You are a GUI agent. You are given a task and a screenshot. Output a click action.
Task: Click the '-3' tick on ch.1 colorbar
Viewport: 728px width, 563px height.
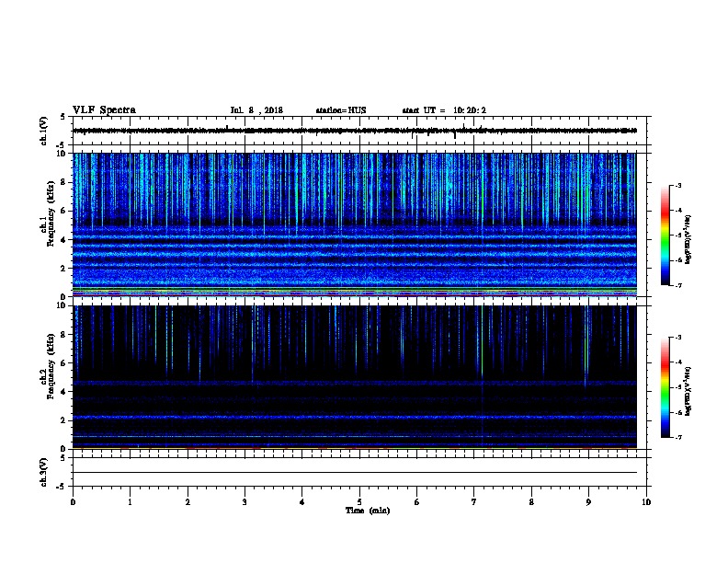(x=677, y=185)
